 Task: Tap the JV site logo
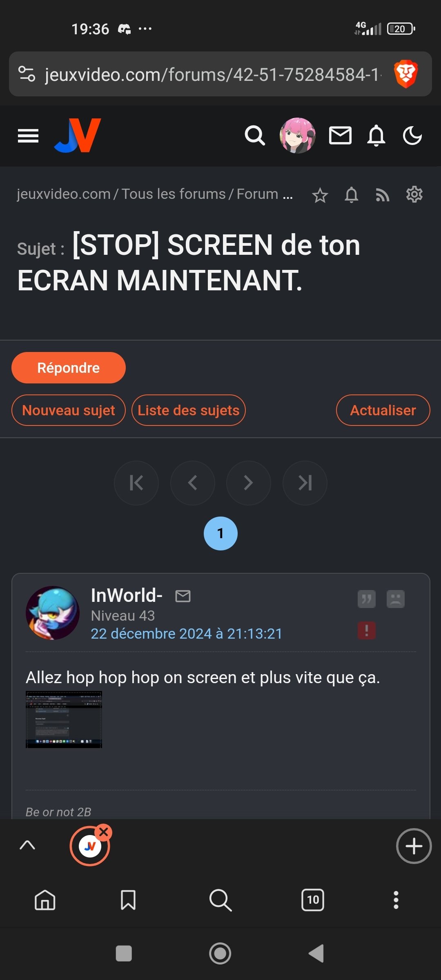point(78,135)
